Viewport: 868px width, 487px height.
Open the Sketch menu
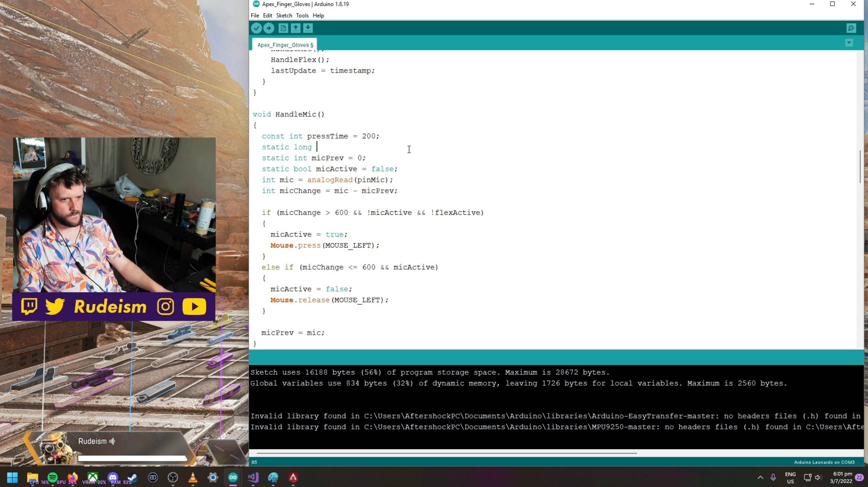click(284, 15)
